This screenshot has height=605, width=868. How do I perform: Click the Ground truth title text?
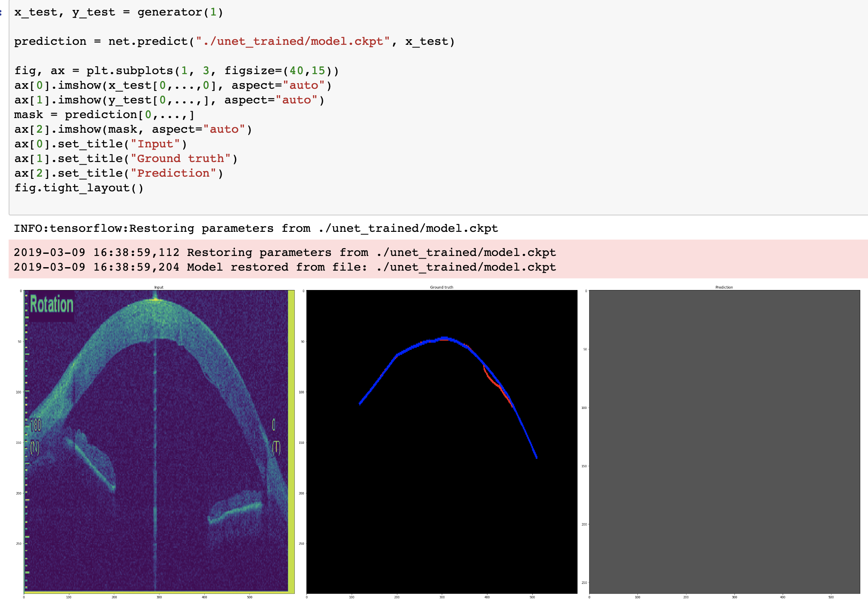pyautogui.click(x=442, y=287)
